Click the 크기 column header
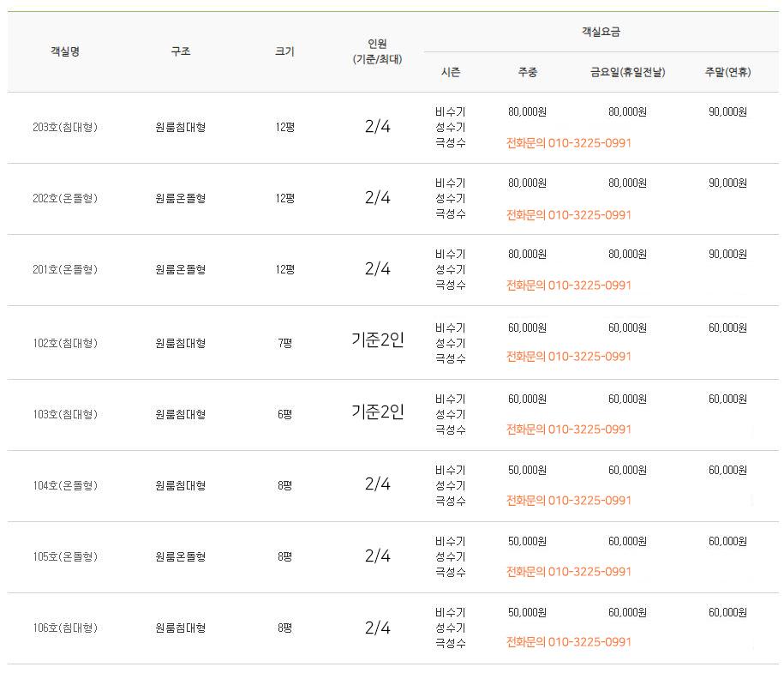Viewport: 784px width, 679px height. click(284, 51)
